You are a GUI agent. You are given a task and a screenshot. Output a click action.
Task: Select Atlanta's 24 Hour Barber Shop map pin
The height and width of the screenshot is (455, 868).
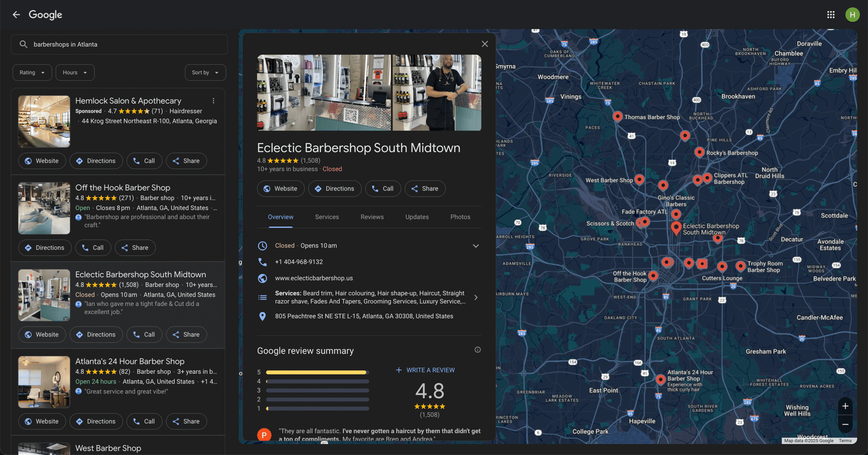660,380
